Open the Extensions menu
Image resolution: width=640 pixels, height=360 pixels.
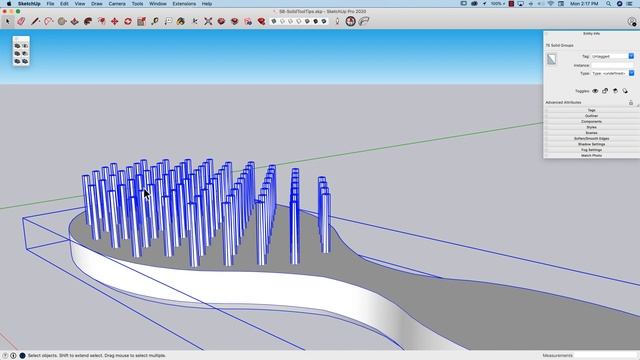pos(184,4)
